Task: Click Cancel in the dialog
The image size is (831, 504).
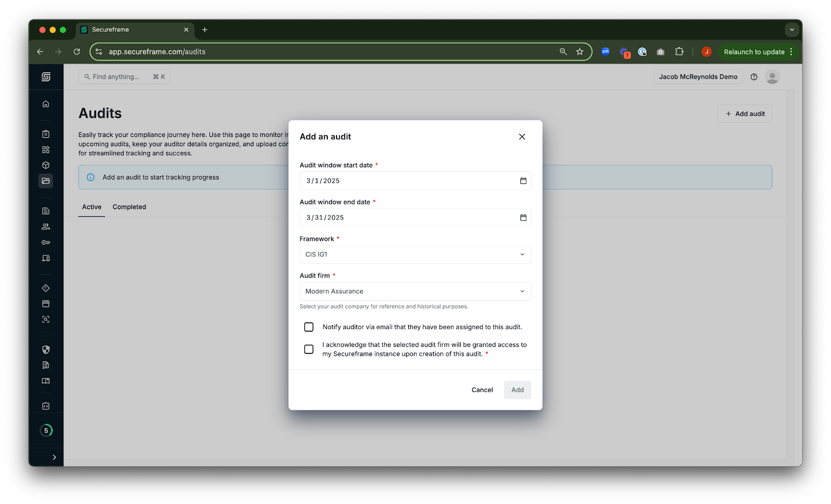Action: click(x=482, y=390)
